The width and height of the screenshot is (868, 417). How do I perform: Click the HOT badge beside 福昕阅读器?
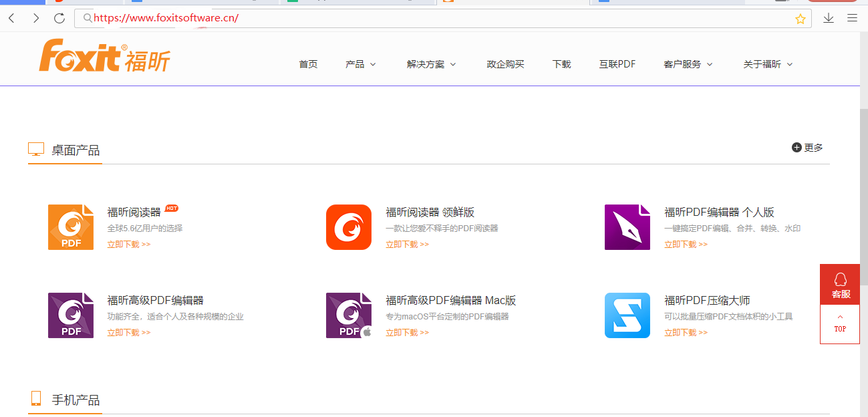point(172,208)
